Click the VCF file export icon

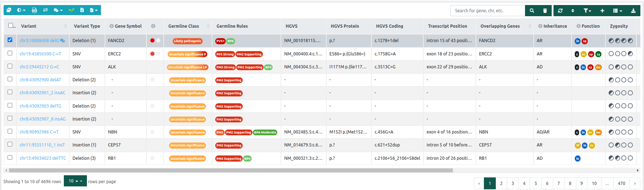point(34,10)
